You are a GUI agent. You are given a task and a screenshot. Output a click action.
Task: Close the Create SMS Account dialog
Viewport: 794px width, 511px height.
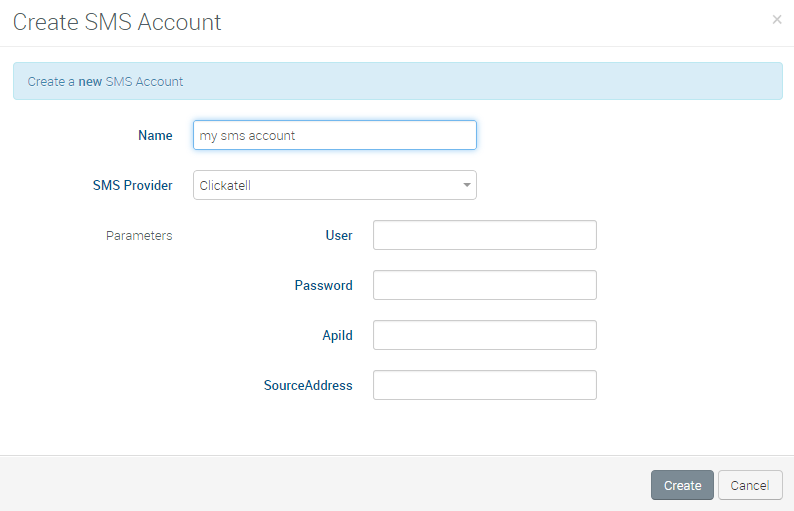coord(777,20)
